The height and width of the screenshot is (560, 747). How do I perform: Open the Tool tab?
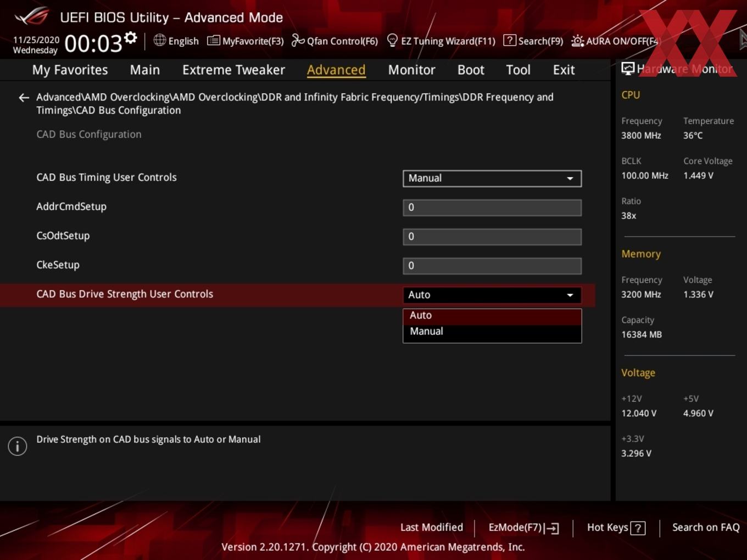(518, 70)
